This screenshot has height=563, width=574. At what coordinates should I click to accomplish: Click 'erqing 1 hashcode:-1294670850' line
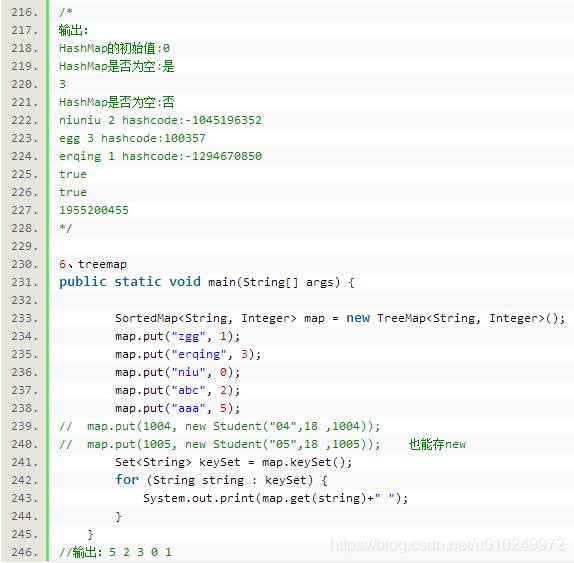[x=160, y=156]
